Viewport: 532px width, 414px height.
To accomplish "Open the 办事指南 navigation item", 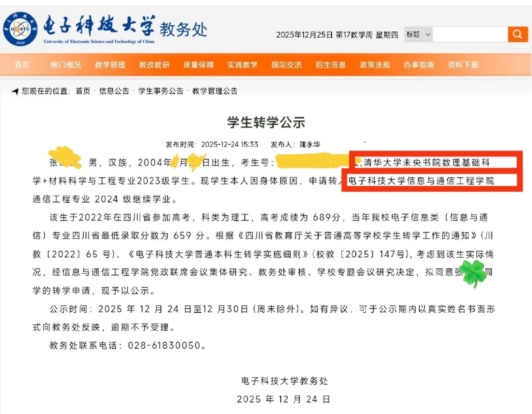I will pyautogui.click(x=419, y=65).
